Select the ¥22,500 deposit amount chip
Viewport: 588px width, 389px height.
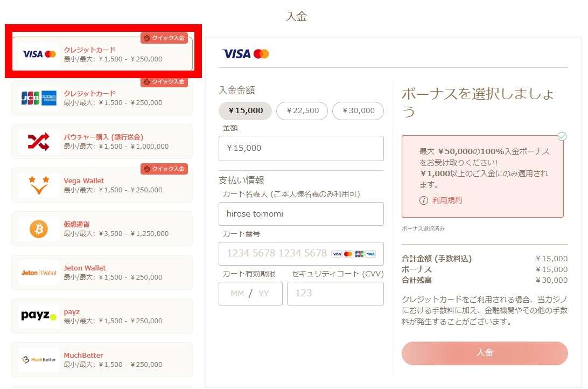point(302,110)
